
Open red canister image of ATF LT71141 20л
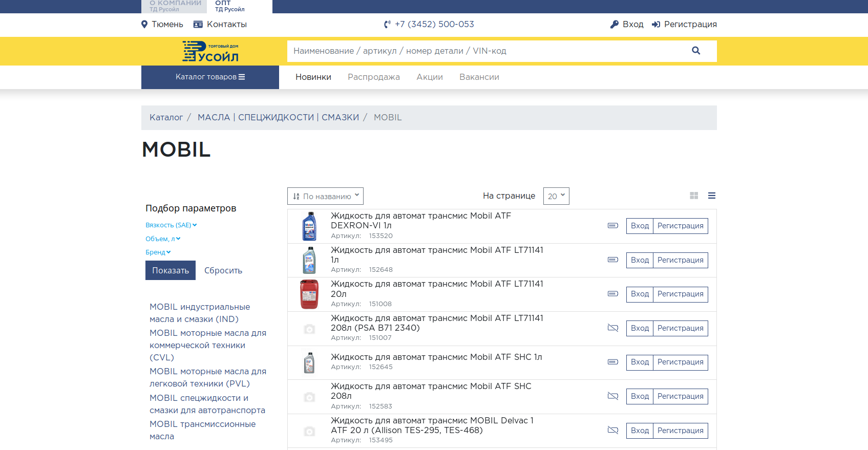[309, 294]
